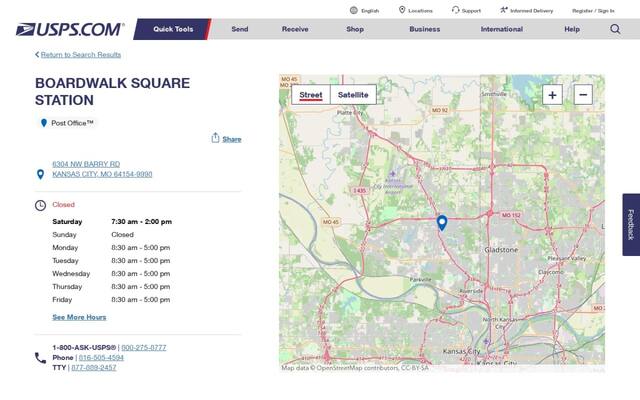Viewport: 640px width, 400px height.
Task: Click the USPS.COM logo
Action: pyautogui.click(x=70, y=29)
